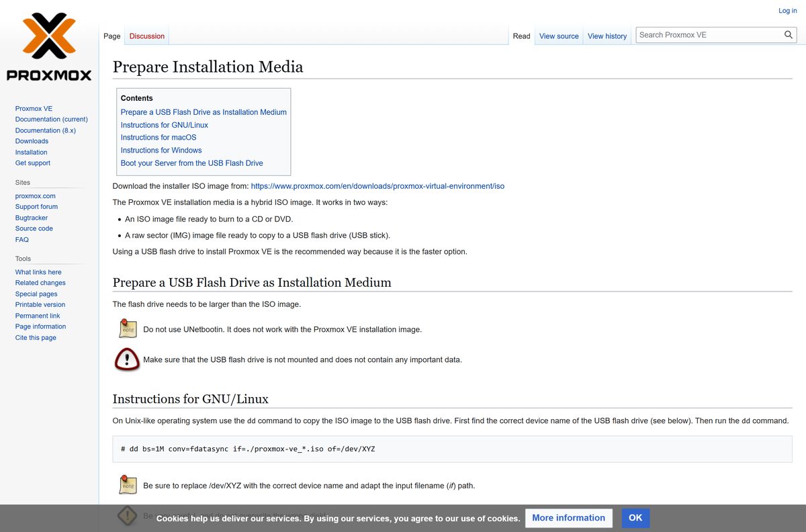Open the Support forum link

36,207
